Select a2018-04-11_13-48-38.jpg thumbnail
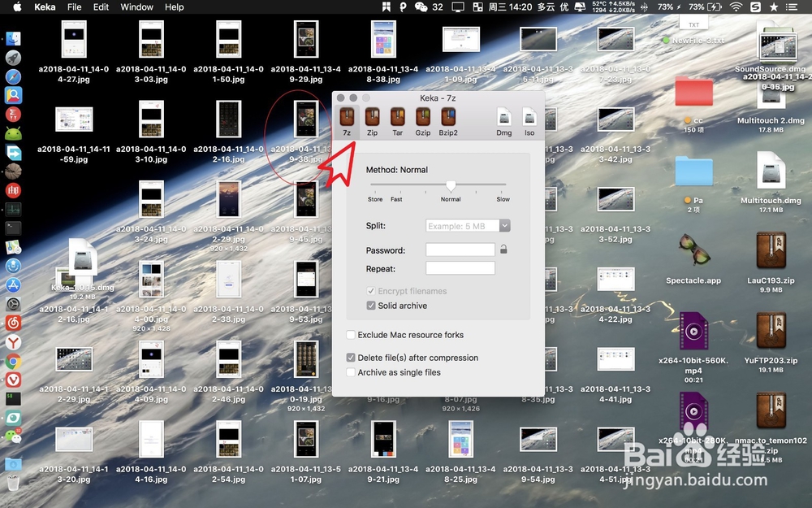The image size is (812, 508). [383, 39]
